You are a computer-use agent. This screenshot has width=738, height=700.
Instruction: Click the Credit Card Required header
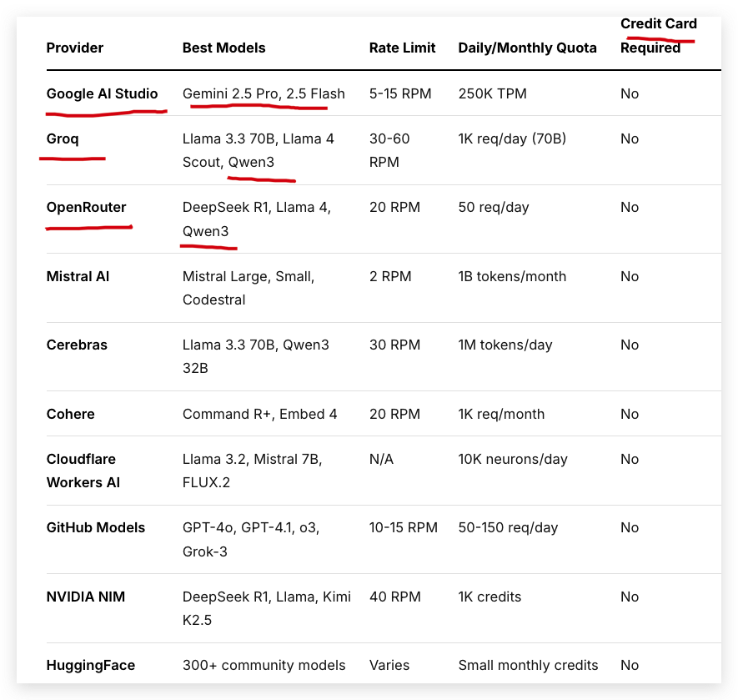(x=659, y=36)
